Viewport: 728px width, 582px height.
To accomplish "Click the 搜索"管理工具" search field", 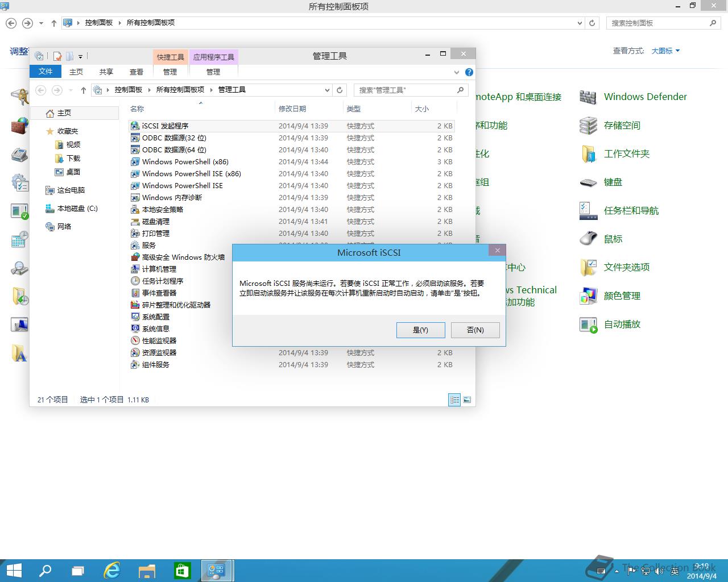I will click(406, 90).
